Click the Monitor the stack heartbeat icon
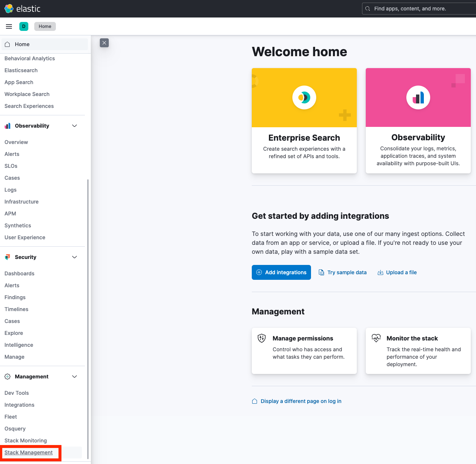 (x=376, y=338)
